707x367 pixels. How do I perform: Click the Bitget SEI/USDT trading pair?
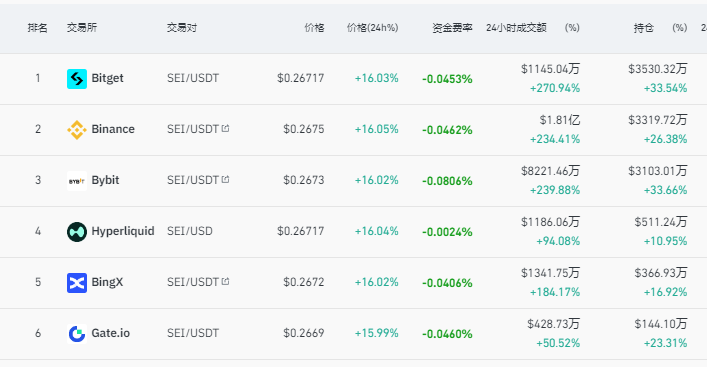click(193, 78)
